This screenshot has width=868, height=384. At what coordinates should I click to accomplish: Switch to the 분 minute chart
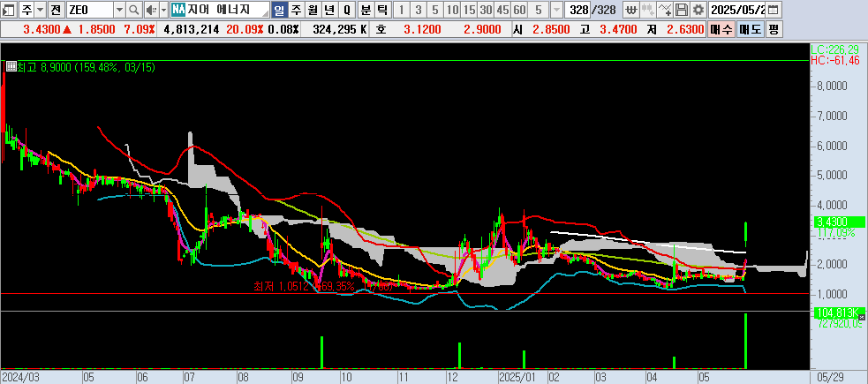click(x=366, y=10)
